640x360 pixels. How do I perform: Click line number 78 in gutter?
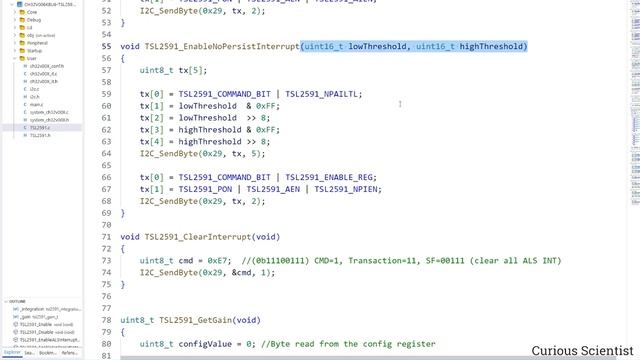pos(106,320)
